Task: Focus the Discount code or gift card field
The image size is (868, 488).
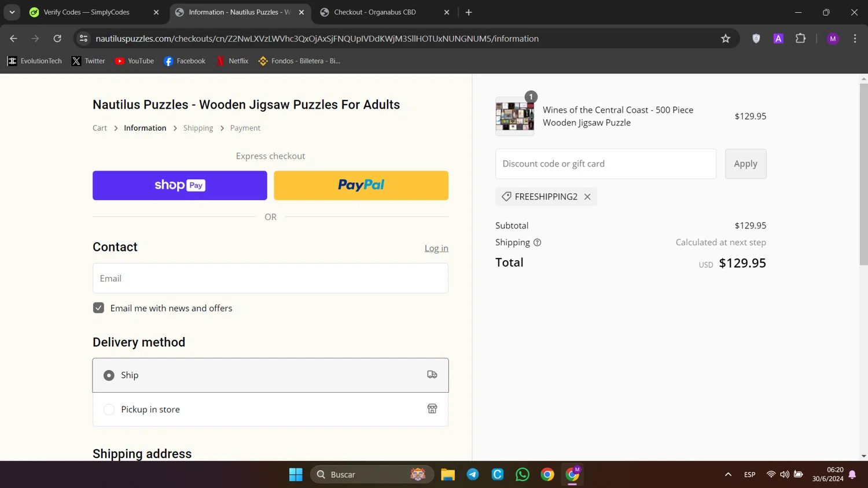Action: [x=606, y=164]
